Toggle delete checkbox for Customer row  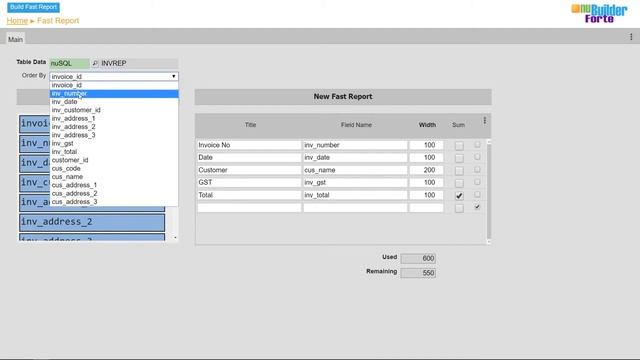pos(477,170)
